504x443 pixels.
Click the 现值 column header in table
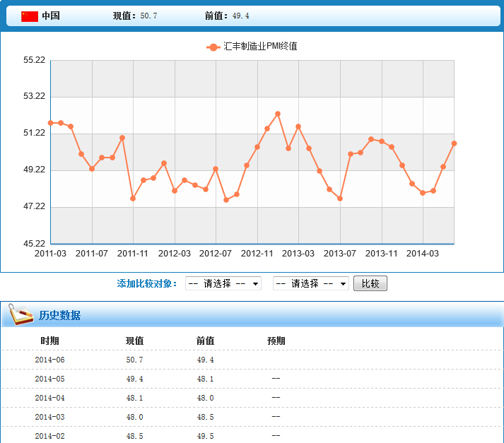tap(134, 341)
